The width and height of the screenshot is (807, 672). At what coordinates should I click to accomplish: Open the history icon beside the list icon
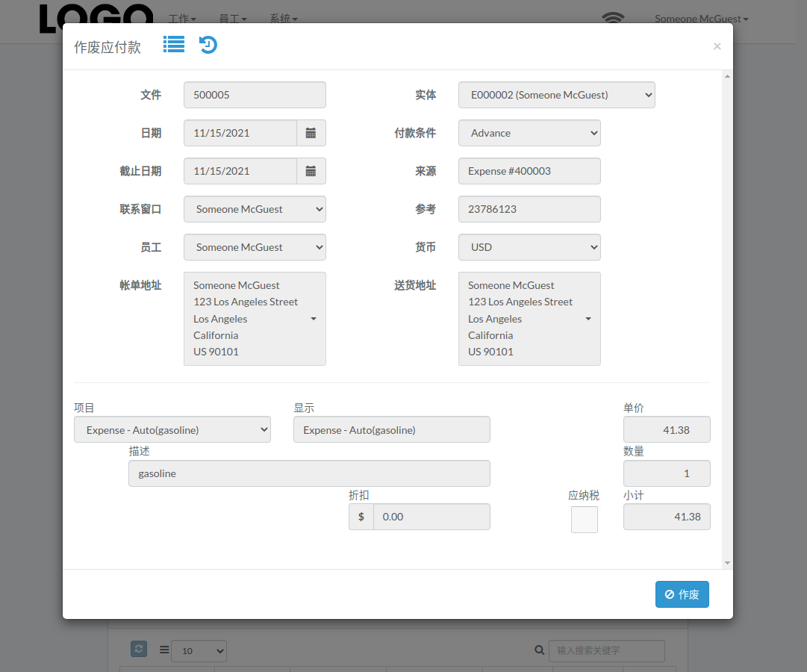coord(208,45)
